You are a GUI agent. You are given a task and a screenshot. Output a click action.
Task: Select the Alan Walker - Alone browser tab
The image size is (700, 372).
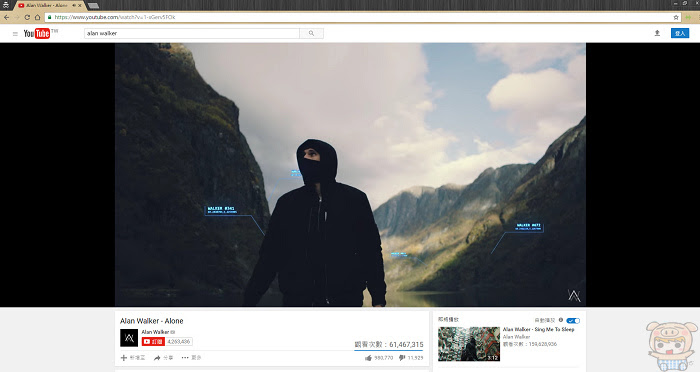[x=50, y=5]
